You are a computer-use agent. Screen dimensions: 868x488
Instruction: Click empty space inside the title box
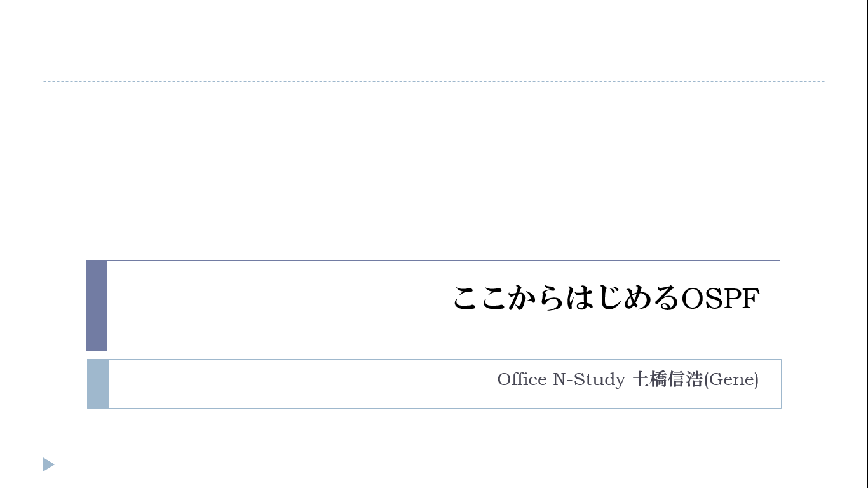267,306
